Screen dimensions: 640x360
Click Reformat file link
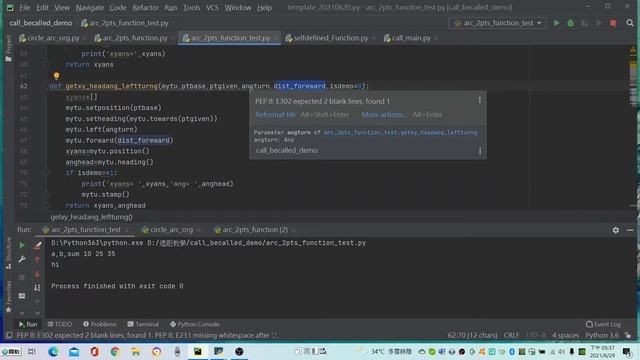click(x=275, y=115)
